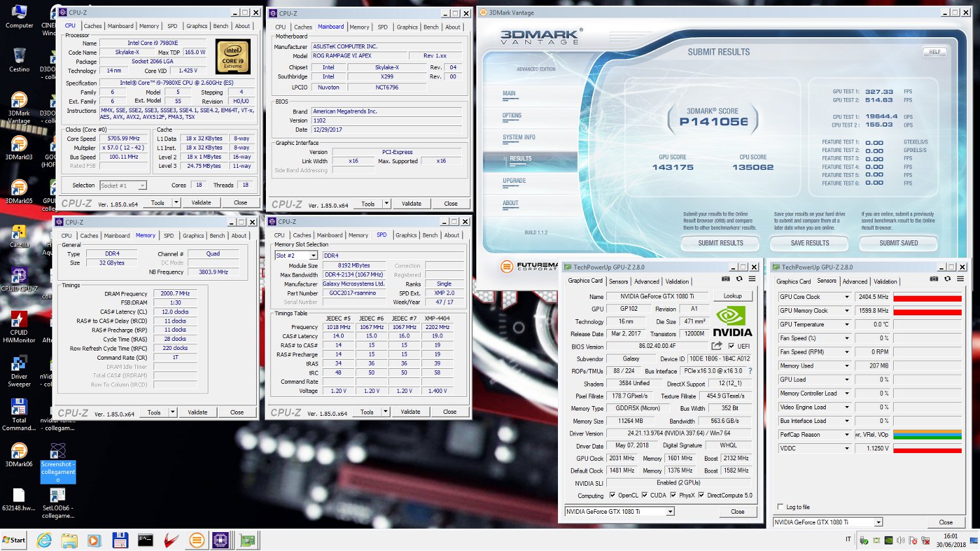Toggle the UEFI checkbox in GPU-Z
Image resolution: width=980 pixels, height=551 pixels.
(731, 346)
